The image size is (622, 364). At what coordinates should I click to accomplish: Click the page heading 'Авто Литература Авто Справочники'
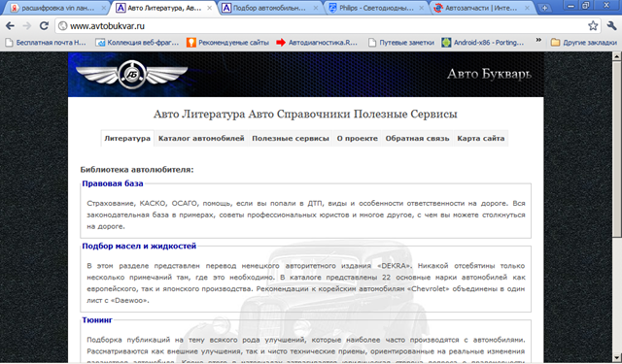point(305,115)
